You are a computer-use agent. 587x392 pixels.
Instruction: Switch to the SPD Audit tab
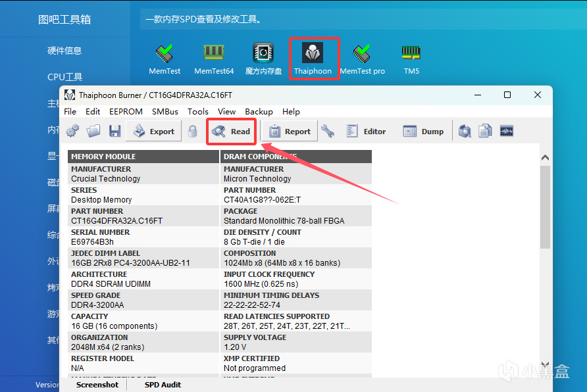[x=163, y=385]
